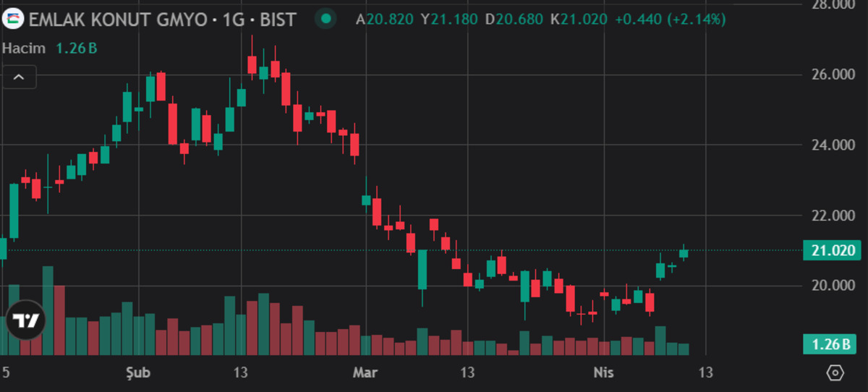Click the green market status indicator dot
This screenshot has height=392, width=868.
tap(327, 19)
